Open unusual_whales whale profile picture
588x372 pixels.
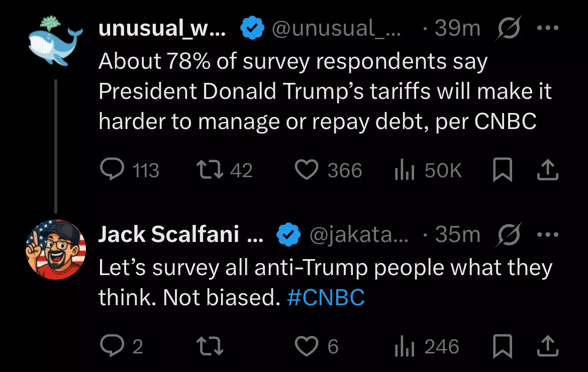pyautogui.click(x=55, y=41)
